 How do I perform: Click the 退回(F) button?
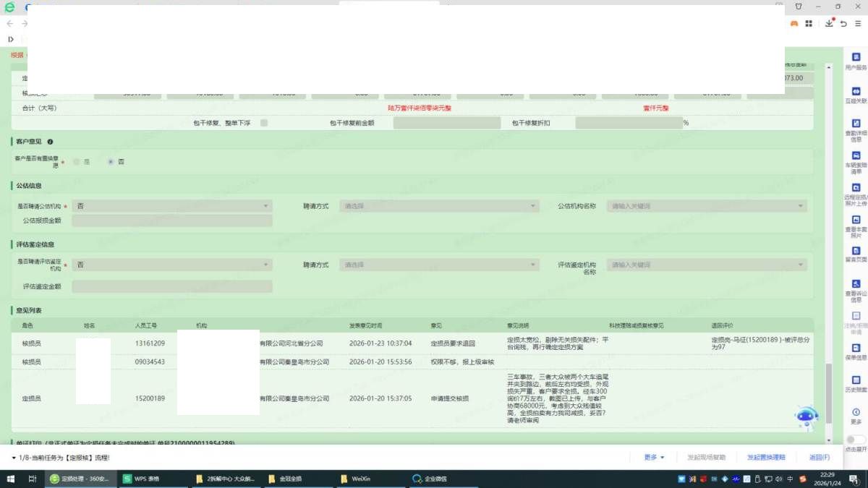coord(819,458)
